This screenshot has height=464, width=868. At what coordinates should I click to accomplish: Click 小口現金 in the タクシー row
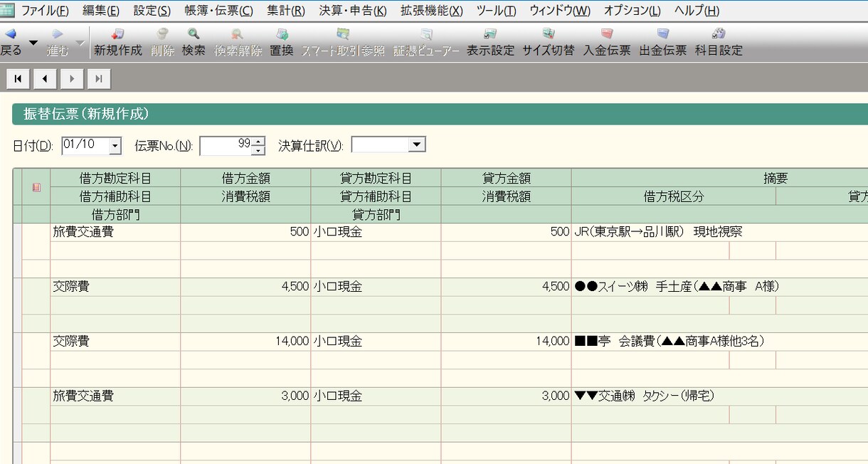pyautogui.click(x=376, y=396)
